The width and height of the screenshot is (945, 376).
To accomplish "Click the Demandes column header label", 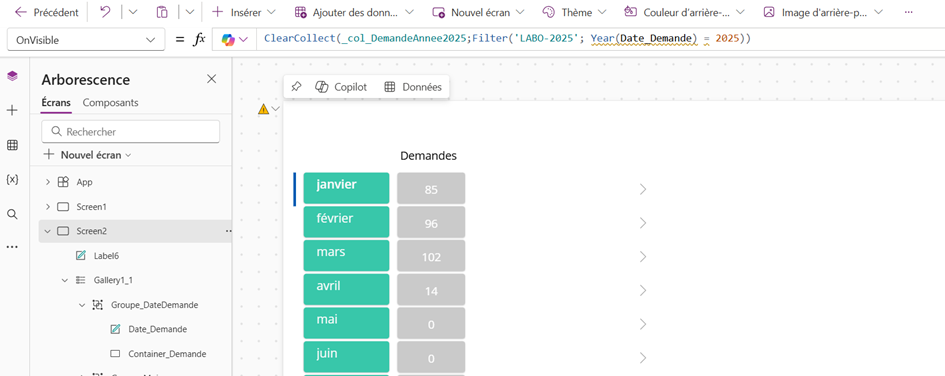I will (429, 155).
